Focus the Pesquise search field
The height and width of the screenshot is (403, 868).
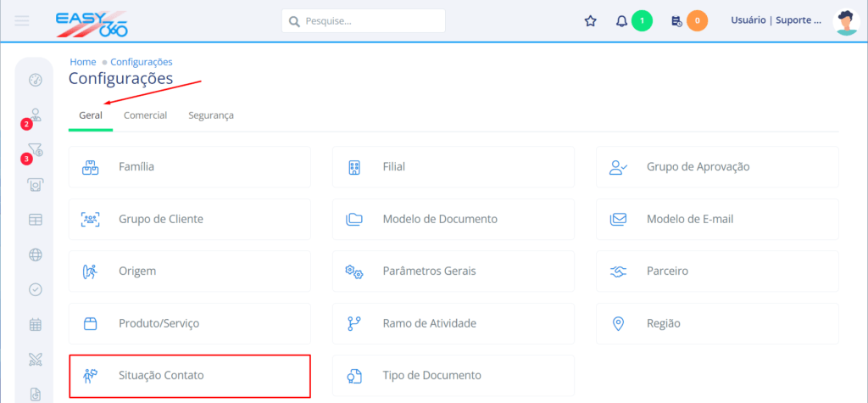364,21
